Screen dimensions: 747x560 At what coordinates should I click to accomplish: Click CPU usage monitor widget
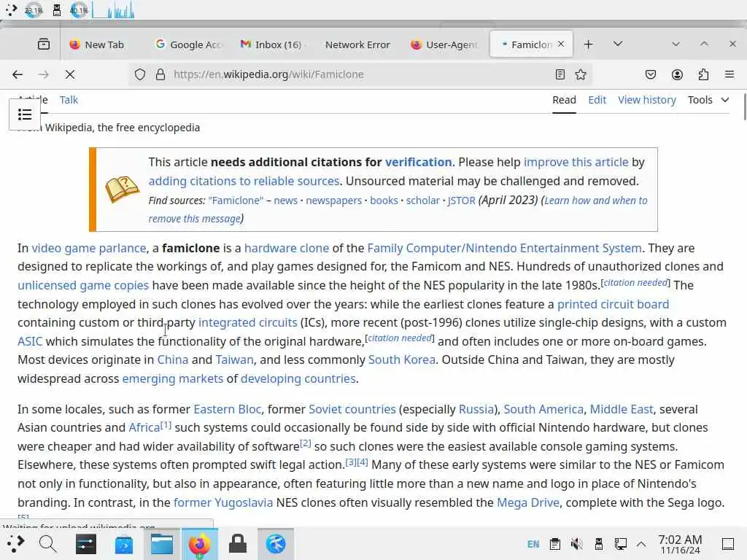pyautogui.click(x=34, y=10)
